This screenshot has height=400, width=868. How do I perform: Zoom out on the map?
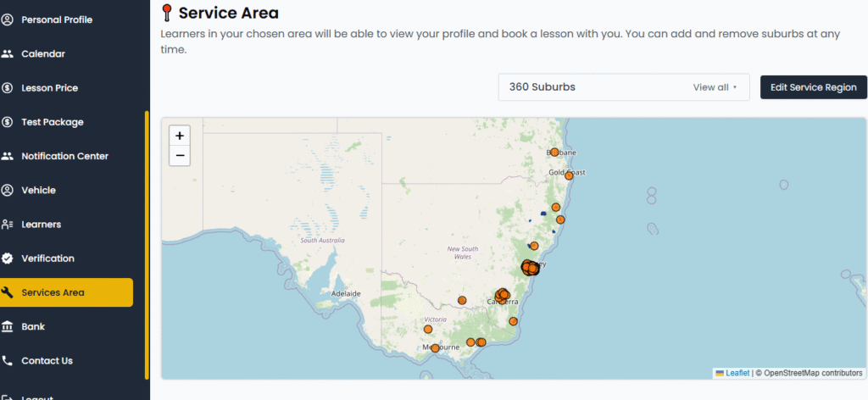click(180, 156)
